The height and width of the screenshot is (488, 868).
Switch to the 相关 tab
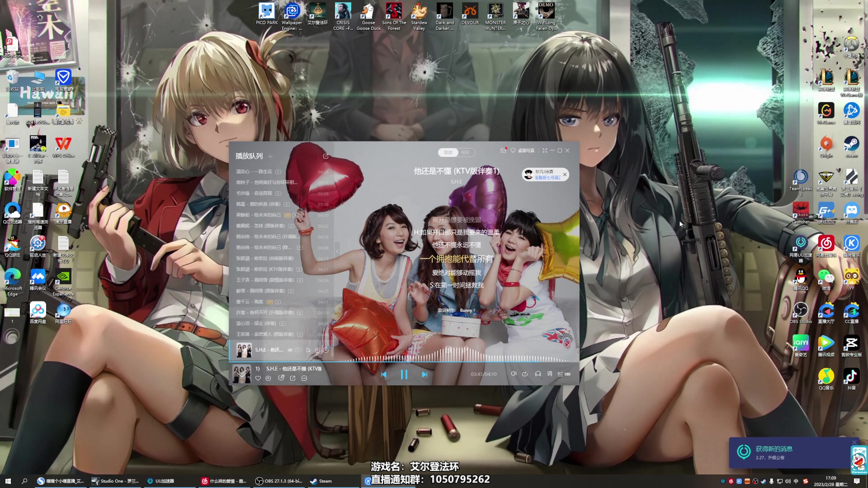(x=465, y=152)
